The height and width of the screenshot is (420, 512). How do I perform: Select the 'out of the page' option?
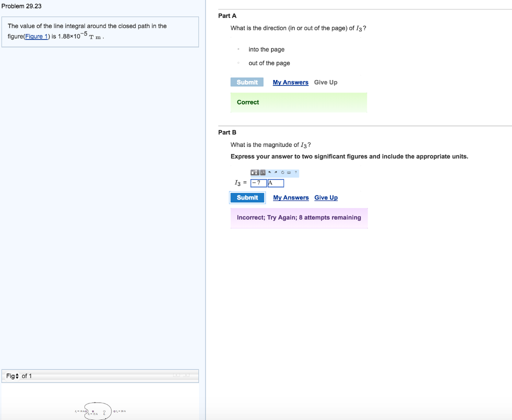point(239,63)
